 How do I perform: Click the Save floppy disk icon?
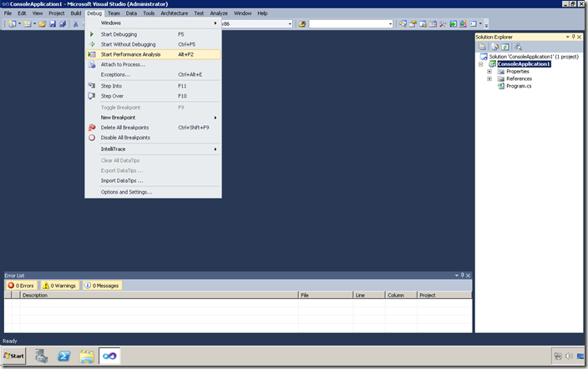tap(53, 23)
